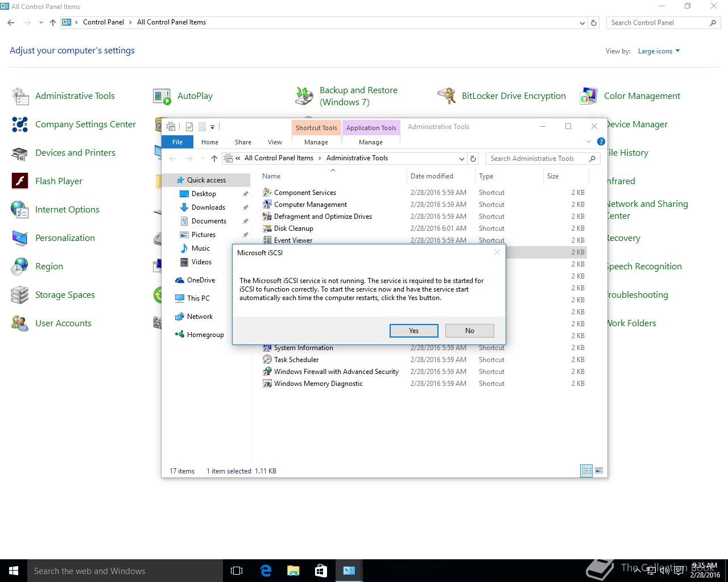Open Internet Options
The image size is (728, 582).
[55, 210]
